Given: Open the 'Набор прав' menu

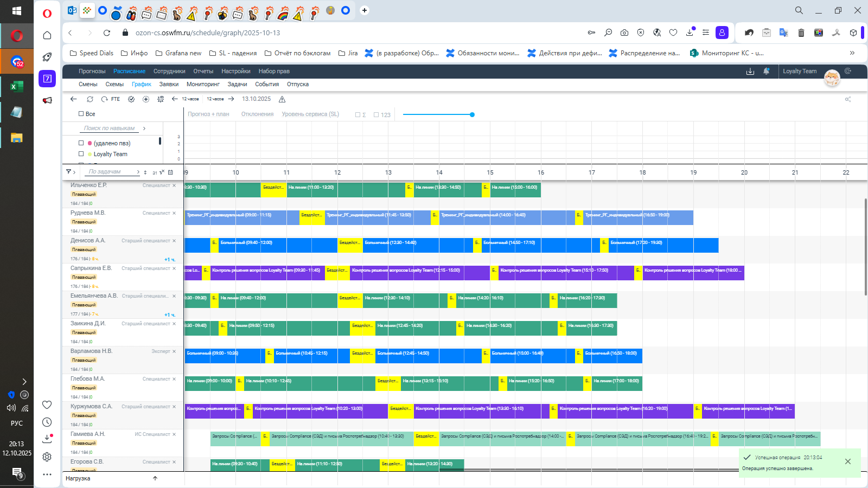Looking at the screenshot, I should click(x=274, y=71).
